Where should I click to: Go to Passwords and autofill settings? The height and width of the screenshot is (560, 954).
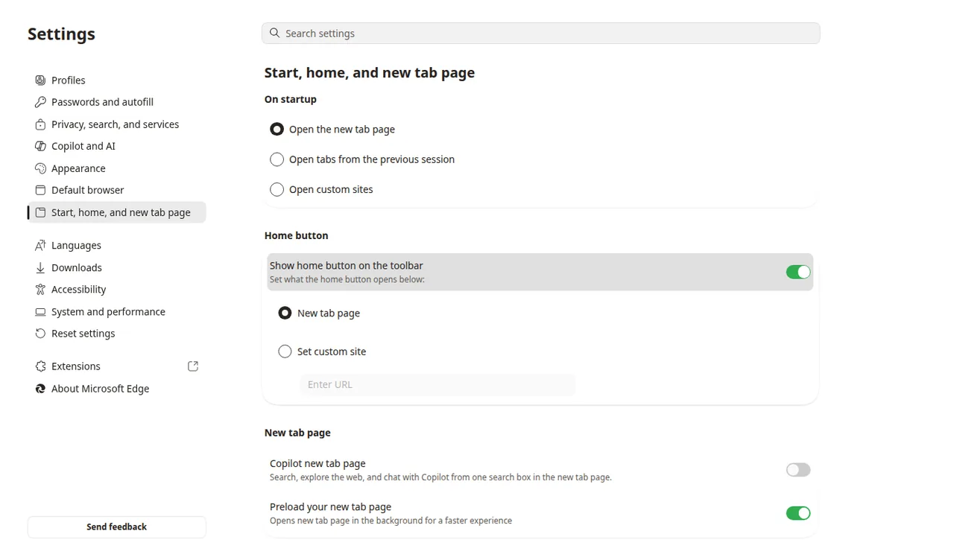coord(116,102)
